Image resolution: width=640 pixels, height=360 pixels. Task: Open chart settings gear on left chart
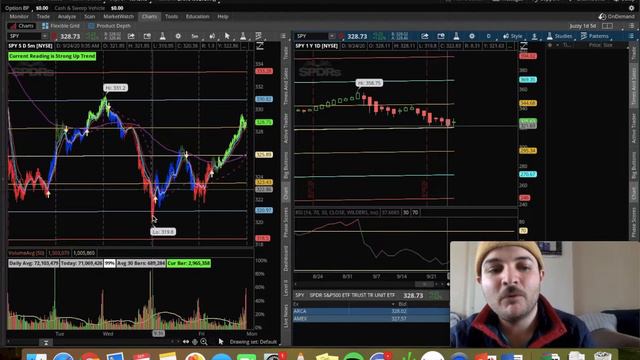click(x=178, y=36)
